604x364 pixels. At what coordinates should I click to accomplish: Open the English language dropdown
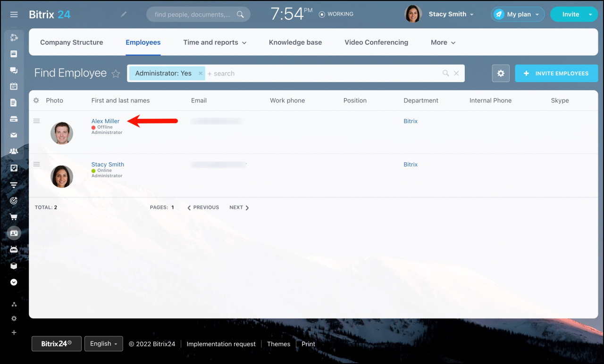(104, 344)
